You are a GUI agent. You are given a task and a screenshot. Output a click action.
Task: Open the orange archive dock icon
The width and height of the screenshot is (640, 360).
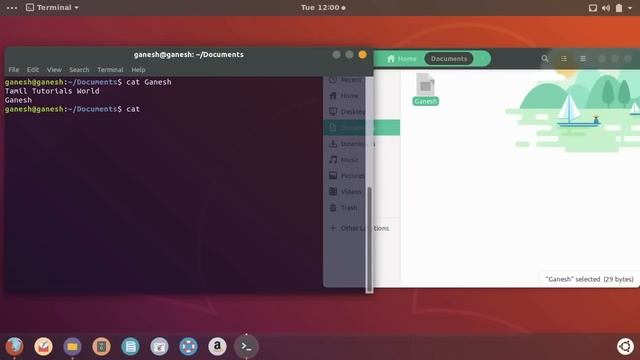101,347
